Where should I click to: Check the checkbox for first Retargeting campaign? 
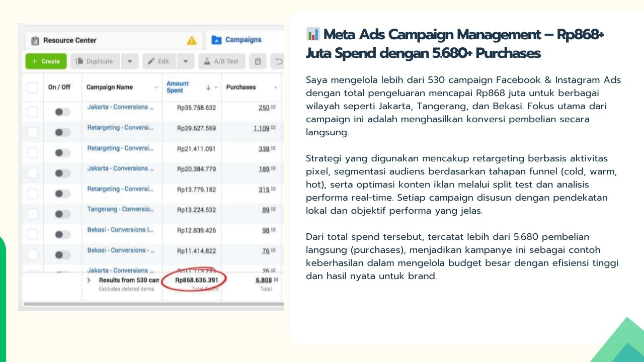[x=33, y=132]
